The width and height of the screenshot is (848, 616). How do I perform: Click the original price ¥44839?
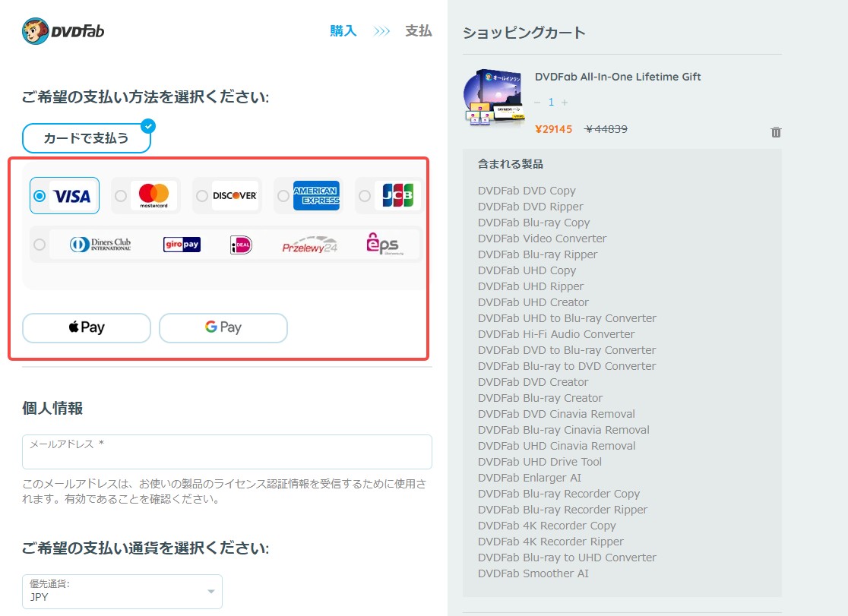pos(606,129)
